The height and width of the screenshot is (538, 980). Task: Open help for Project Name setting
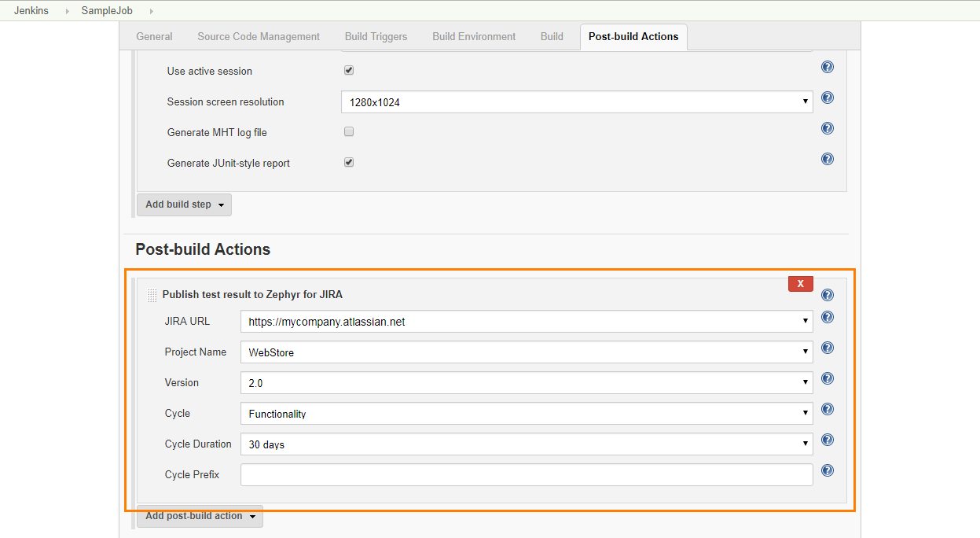pos(827,348)
